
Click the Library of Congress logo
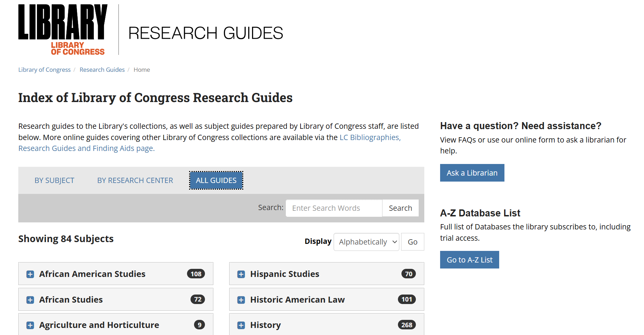point(63,30)
